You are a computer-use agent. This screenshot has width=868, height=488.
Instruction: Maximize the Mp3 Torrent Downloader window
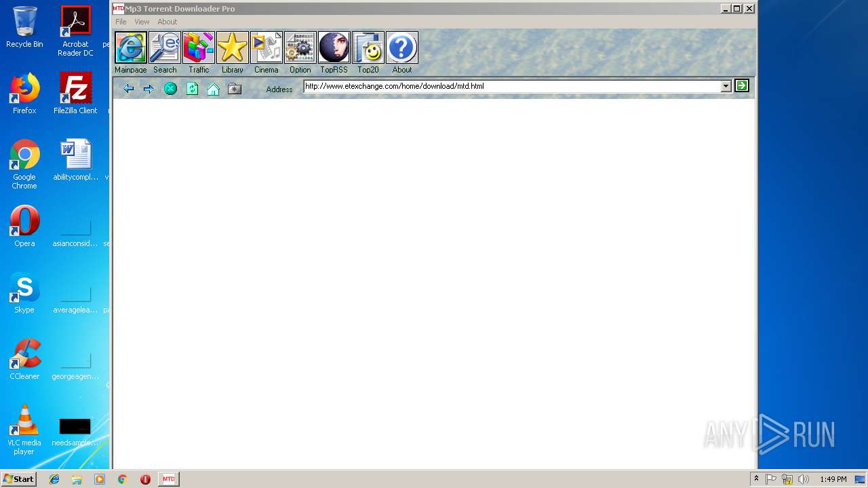(x=737, y=9)
